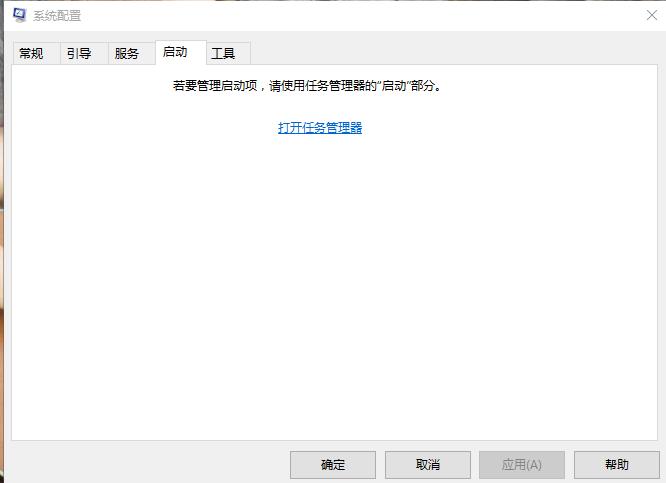Close the 系统配置 dialog window

pyautogui.click(x=652, y=15)
